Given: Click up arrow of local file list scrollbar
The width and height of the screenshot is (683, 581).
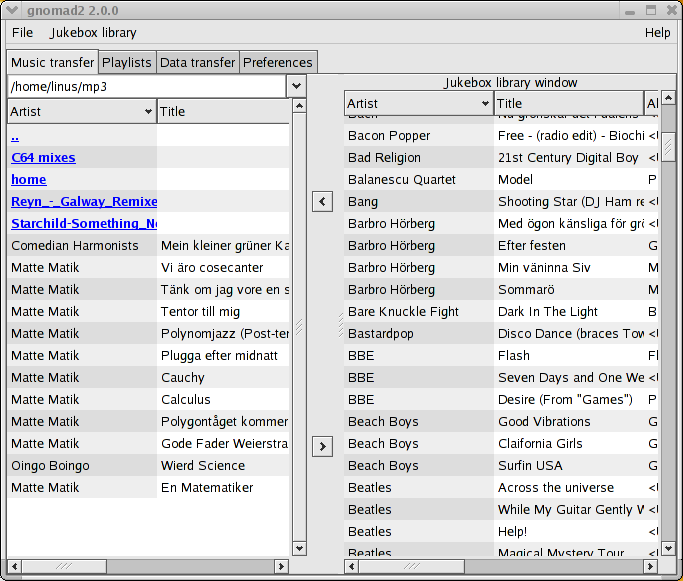Looking at the screenshot, I should pyautogui.click(x=299, y=106).
